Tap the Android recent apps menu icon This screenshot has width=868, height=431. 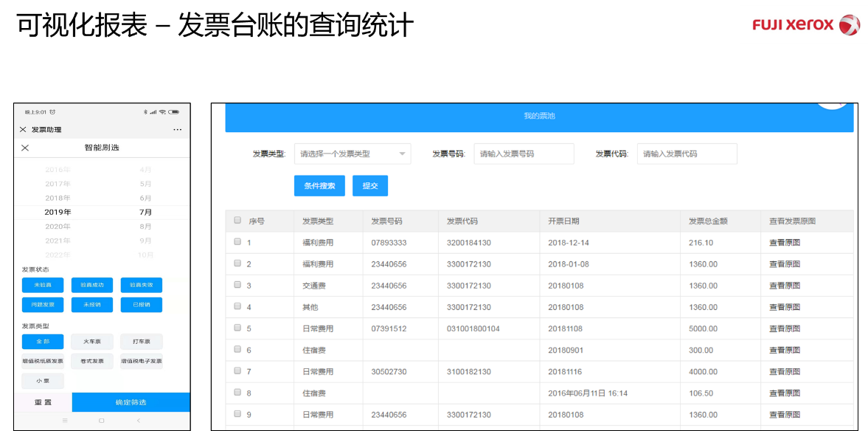pyautogui.click(x=64, y=421)
